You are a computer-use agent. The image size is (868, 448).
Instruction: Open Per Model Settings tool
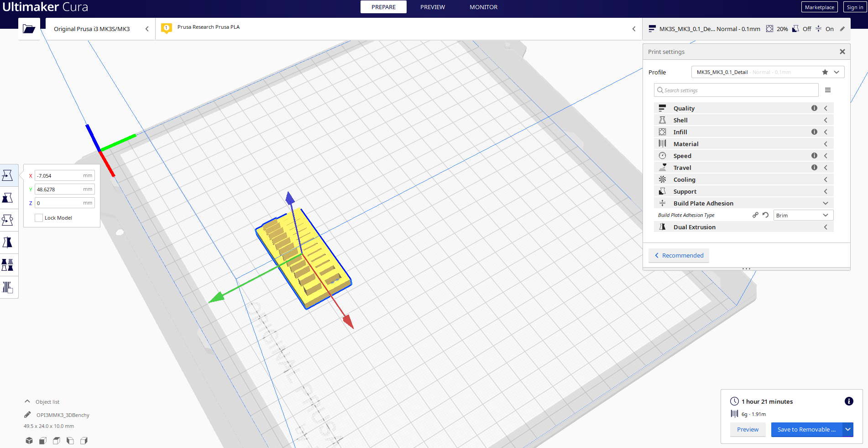[8, 265]
